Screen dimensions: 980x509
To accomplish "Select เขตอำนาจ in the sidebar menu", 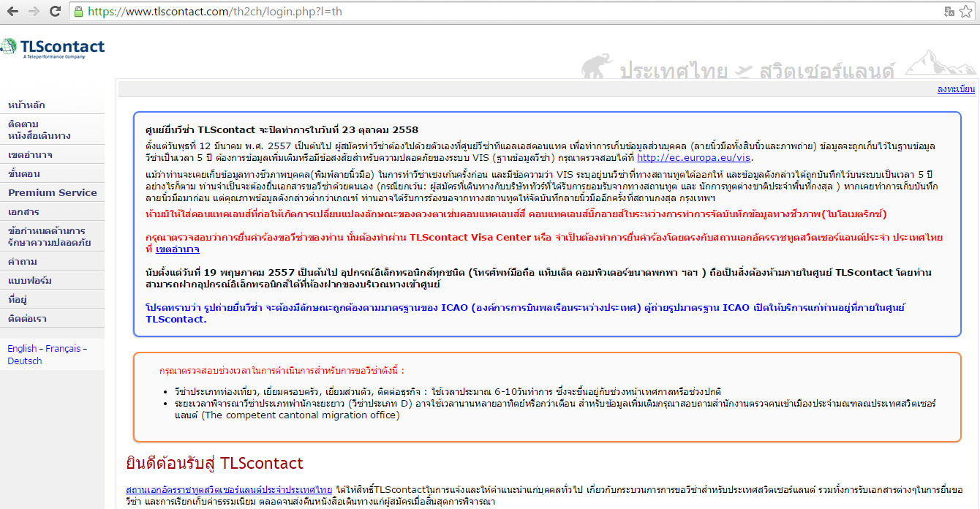I will click(30, 155).
